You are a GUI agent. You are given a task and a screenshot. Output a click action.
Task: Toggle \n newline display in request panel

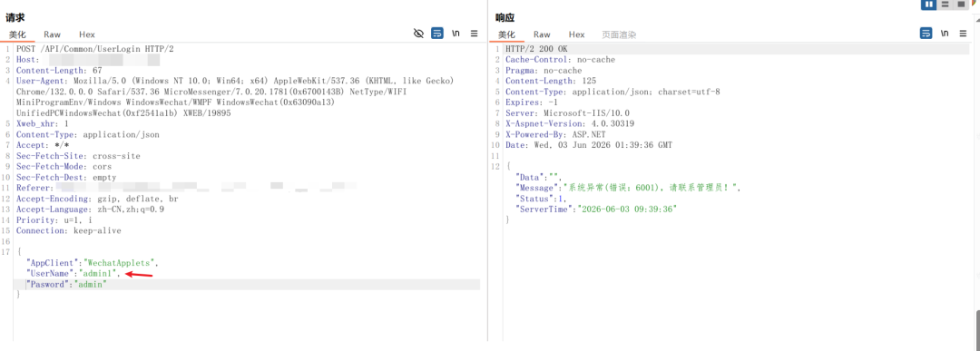[x=456, y=33]
